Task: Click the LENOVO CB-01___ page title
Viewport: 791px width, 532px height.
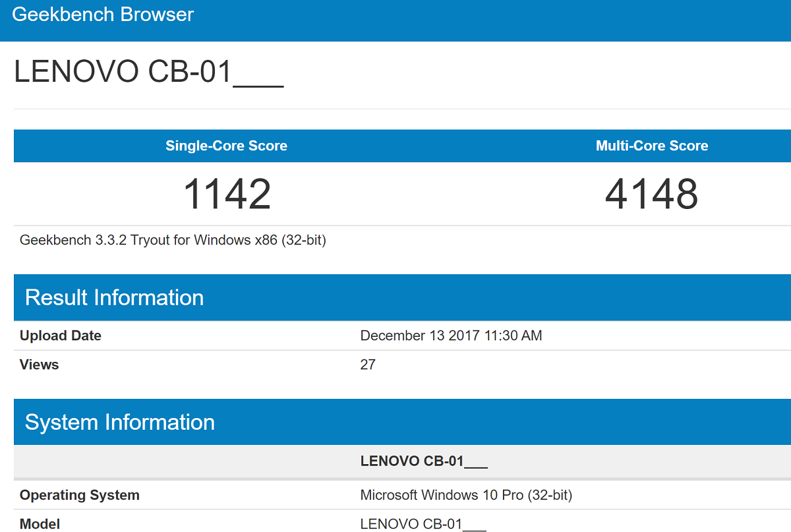Action: pyautogui.click(x=149, y=73)
